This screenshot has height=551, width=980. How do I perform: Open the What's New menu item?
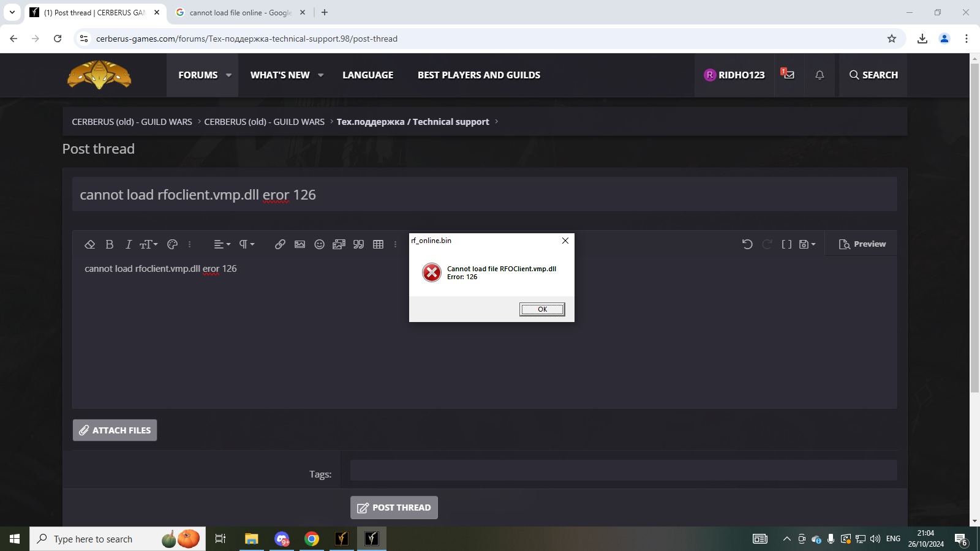click(x=280, y=75)
